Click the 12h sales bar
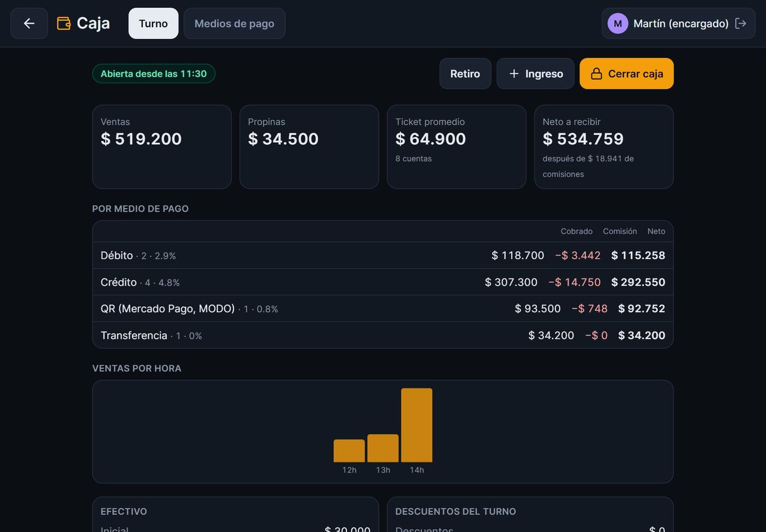 pos(349,451)
